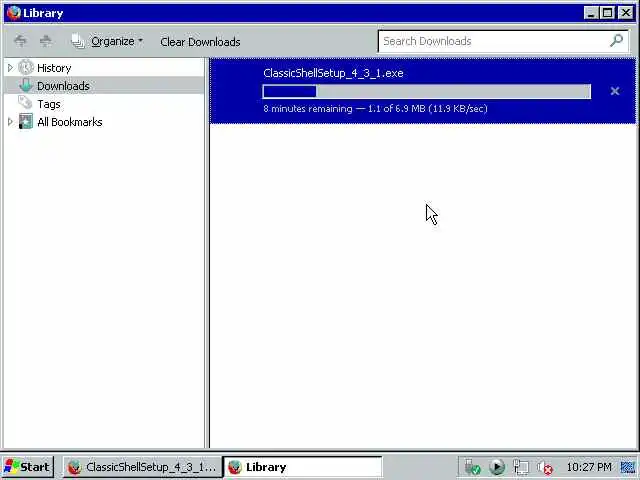This screenshot has height=480, width=640.
Task: Open the Organize dropdown menu
Action: tap(107, 41)
